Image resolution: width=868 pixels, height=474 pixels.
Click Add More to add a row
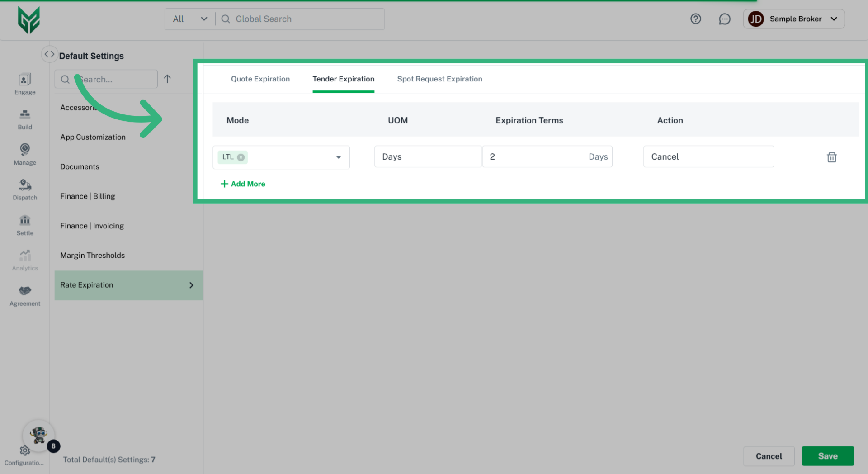coord(243,184)
